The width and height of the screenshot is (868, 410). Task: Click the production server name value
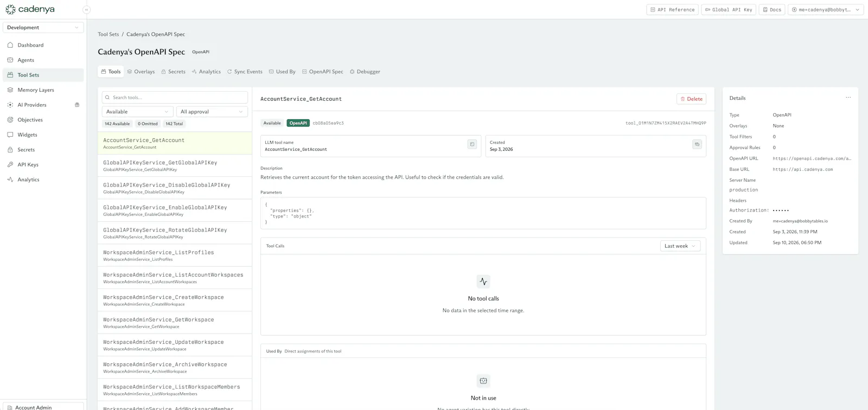[744, 190]
